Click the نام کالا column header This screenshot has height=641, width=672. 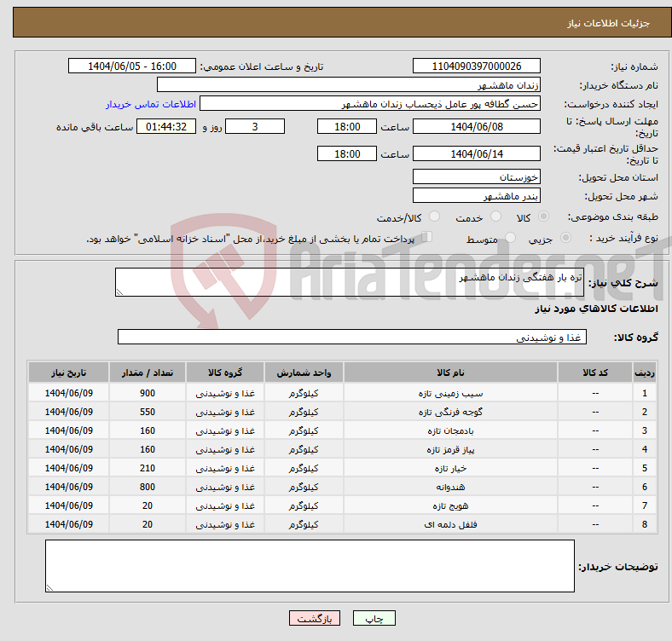449,372
